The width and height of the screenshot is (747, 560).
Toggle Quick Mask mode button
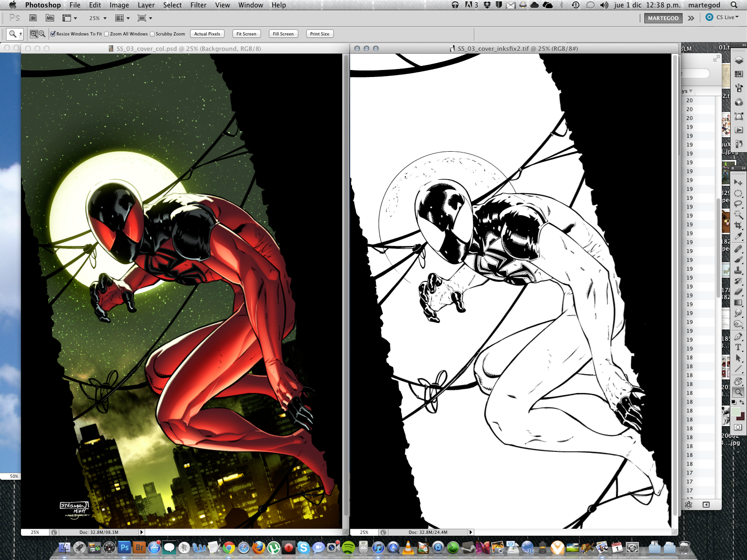coord(738,427)
